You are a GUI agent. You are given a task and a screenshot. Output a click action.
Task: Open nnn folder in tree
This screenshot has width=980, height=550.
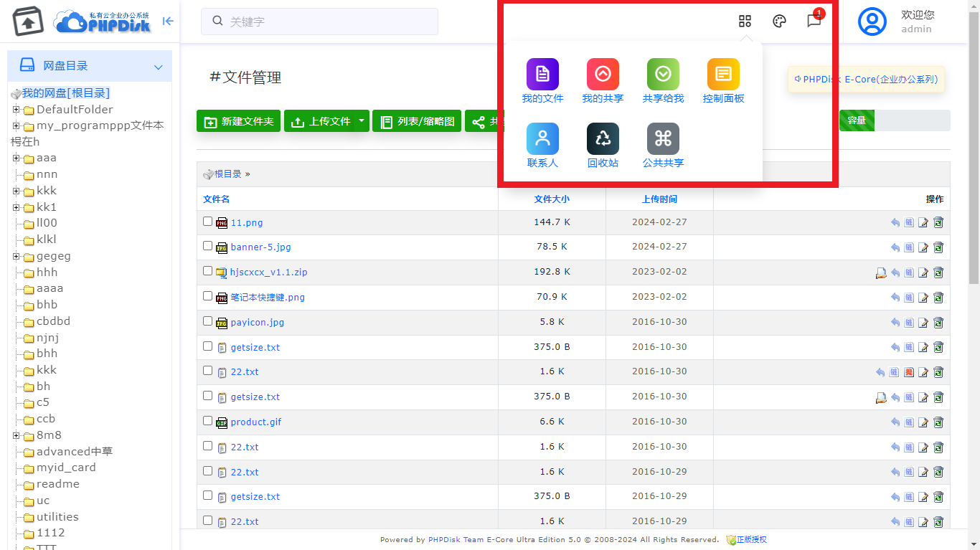click(47, 174)
